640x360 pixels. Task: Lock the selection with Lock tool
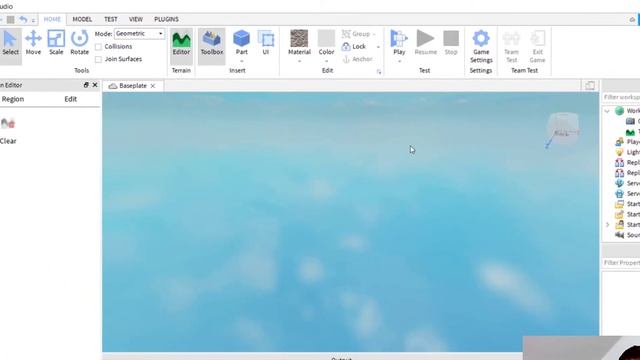coord(354,47)
